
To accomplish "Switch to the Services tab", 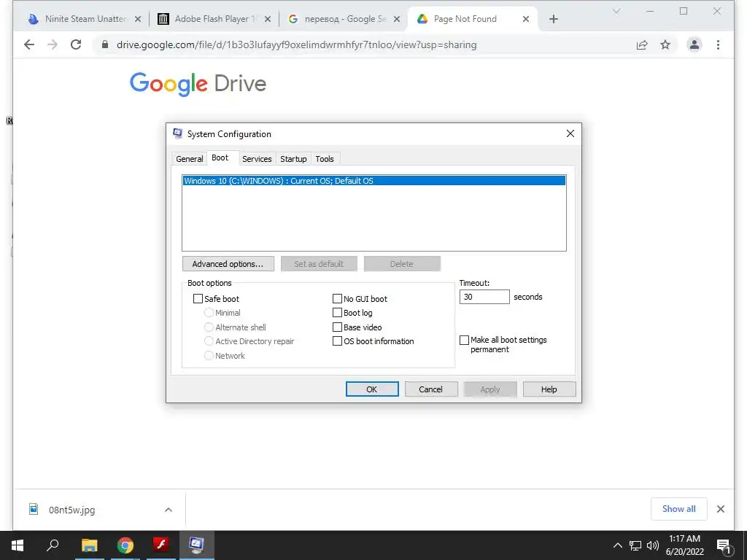I will coord(257,158).
